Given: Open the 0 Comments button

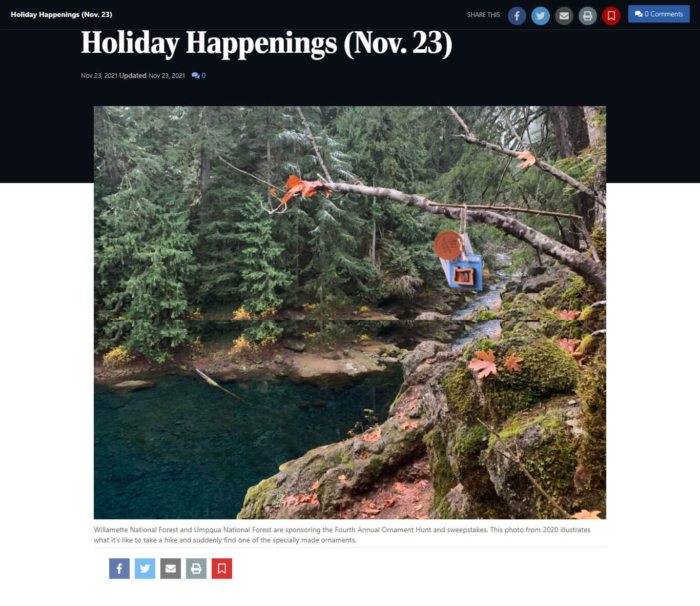Looking at the screenshot, I should [659, 14].
